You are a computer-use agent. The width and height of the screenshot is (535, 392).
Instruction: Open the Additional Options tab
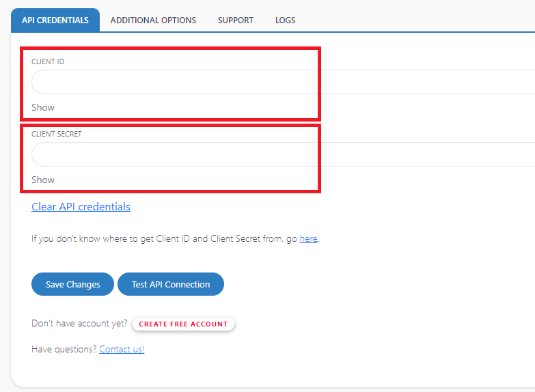pos(153,20)
